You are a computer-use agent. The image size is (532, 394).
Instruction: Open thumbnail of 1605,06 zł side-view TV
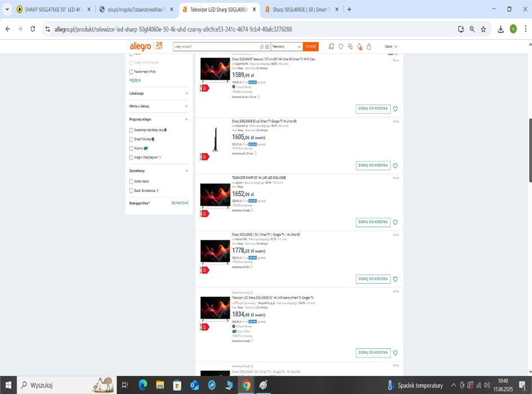point(215,139)
